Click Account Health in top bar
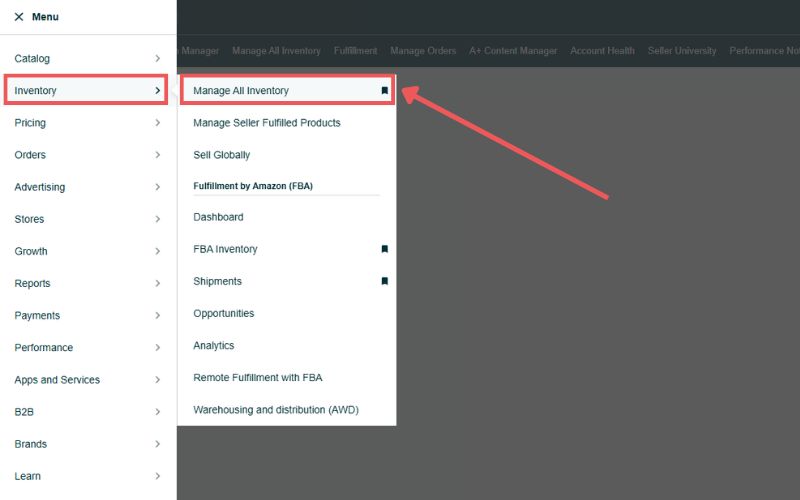The height and width of the screenshot is (500, 800). pos(602,51)
